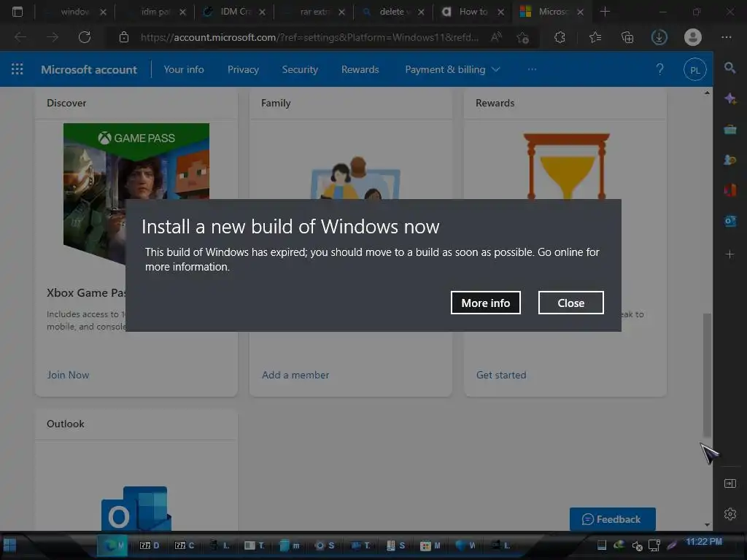The height and width of the screenshot is (560, 747).
Task: Hide the Edge sidebar
Action: point(729,483)
